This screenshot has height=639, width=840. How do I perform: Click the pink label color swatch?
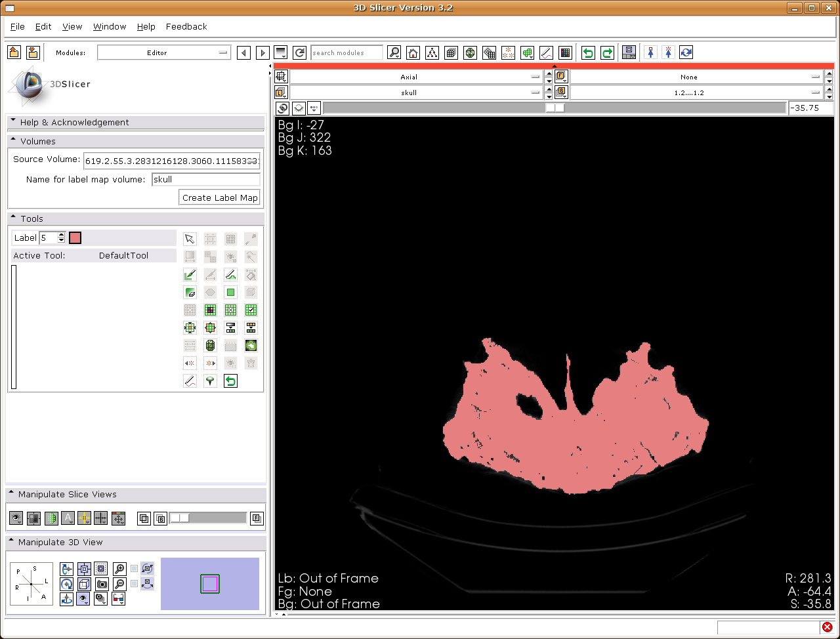tap(75, 237)
